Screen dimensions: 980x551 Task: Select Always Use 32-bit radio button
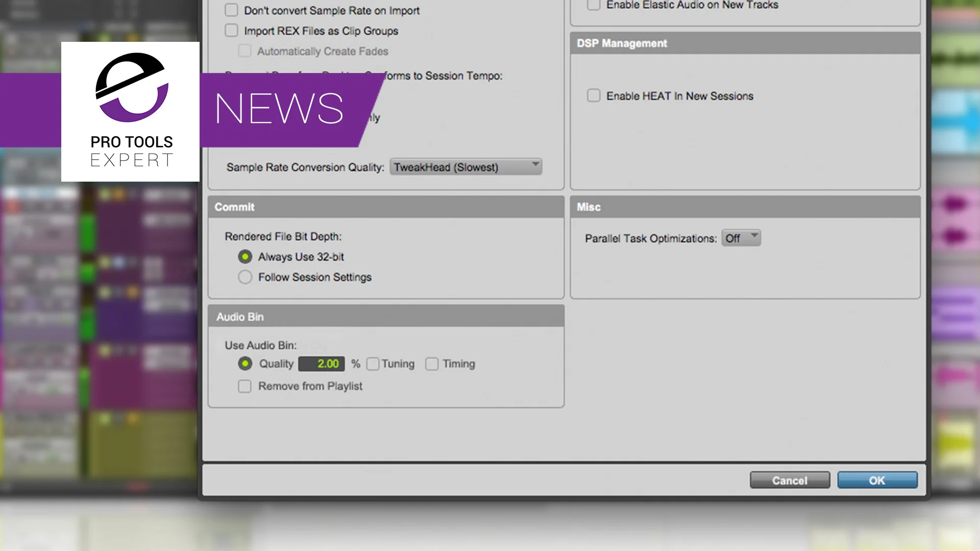click(245, 257)
